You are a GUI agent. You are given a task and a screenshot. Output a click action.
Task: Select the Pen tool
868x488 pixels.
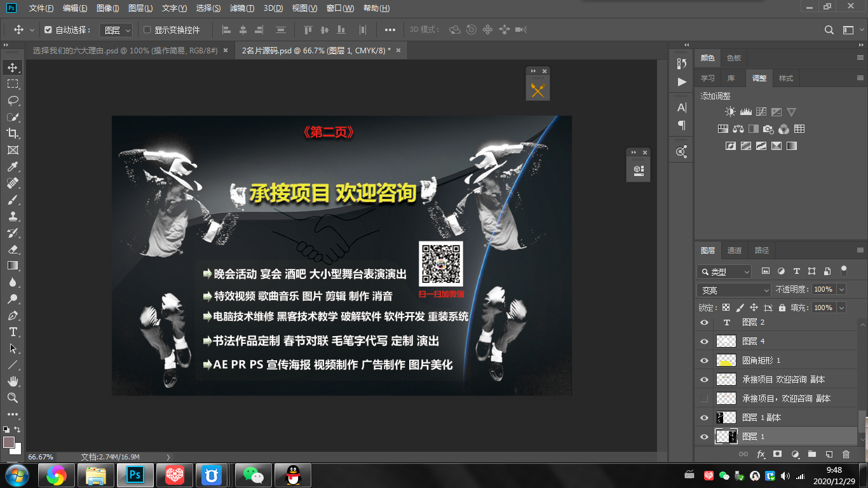point(13,315)
